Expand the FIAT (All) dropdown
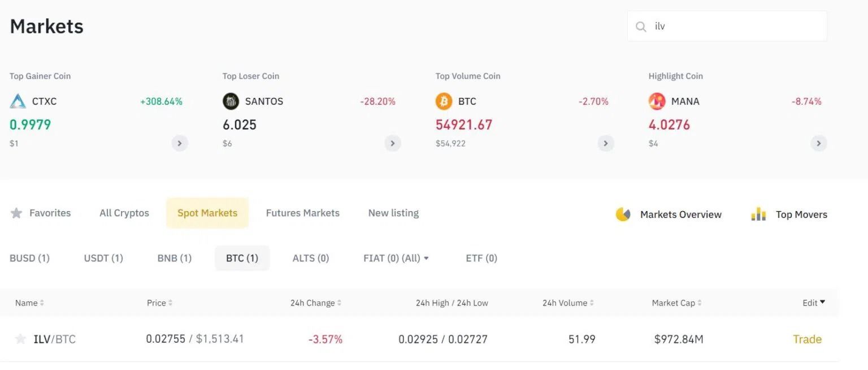868x370 pixels. coord(426,258)
